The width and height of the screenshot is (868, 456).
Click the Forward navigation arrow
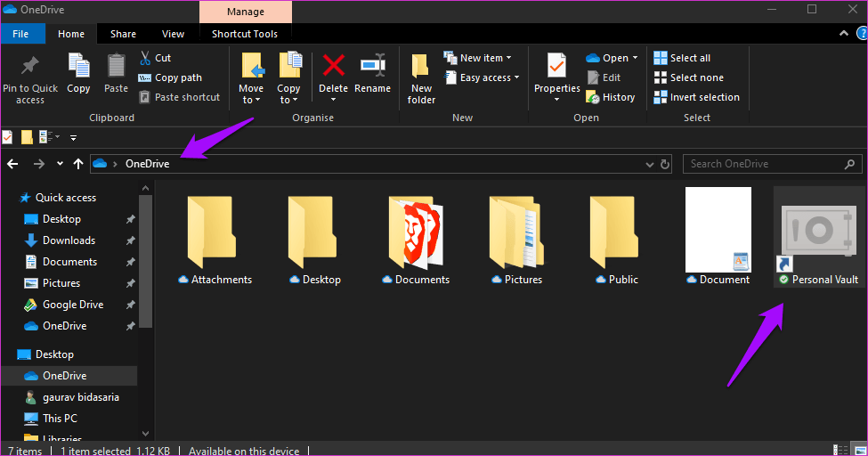click(x=39, y=164)
